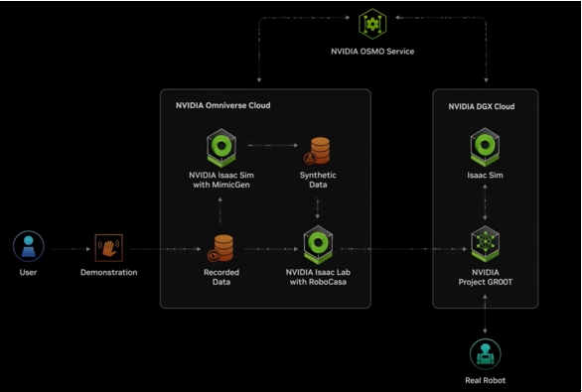The image size is (582, 392).
Task: Select the Real Robot icon
Action: 485,354
